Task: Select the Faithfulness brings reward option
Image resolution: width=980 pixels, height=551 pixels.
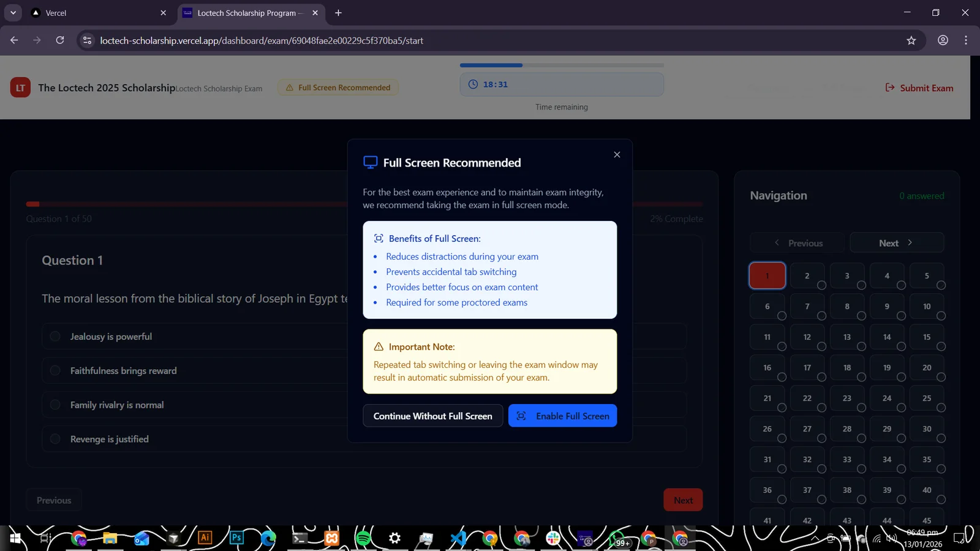Action: coord(364,370)
